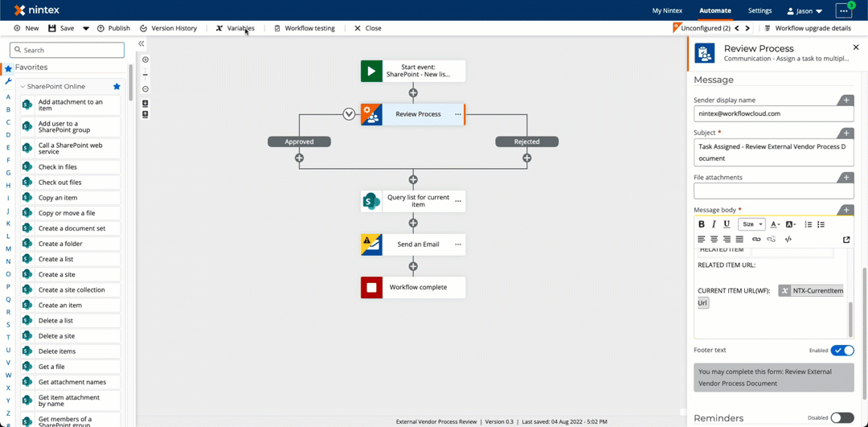The width and height of the screenshot is (868, 427).
Task: Click the Start event play icon
Action: 371,71
